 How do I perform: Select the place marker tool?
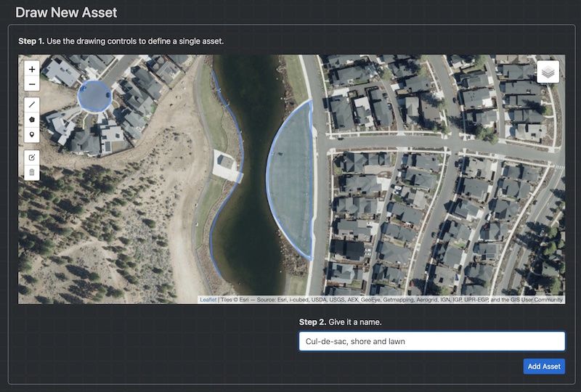(x=32, y=135)
